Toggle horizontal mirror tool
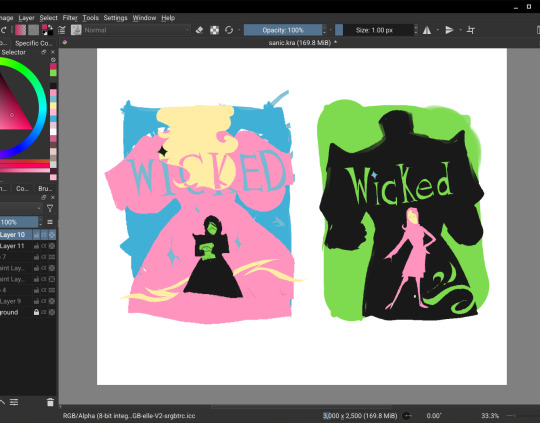This screenshot has width=540, height=423. tap(427, 30)
